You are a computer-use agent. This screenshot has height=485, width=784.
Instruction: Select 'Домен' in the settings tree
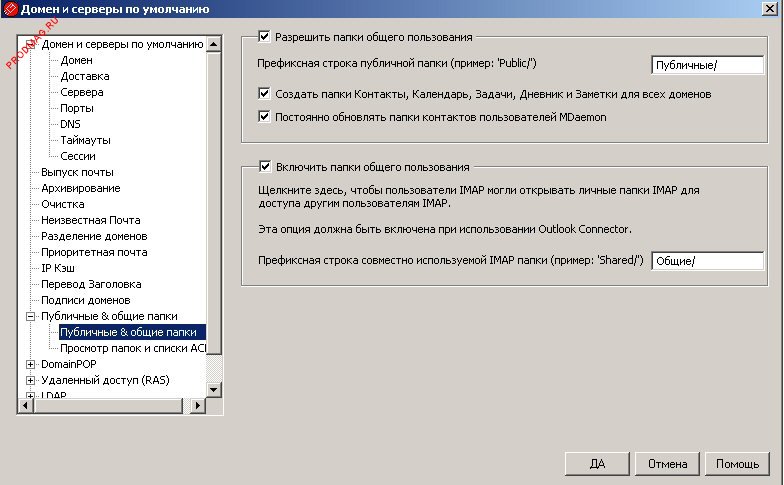pyautogui.click(x=76, y=60)
